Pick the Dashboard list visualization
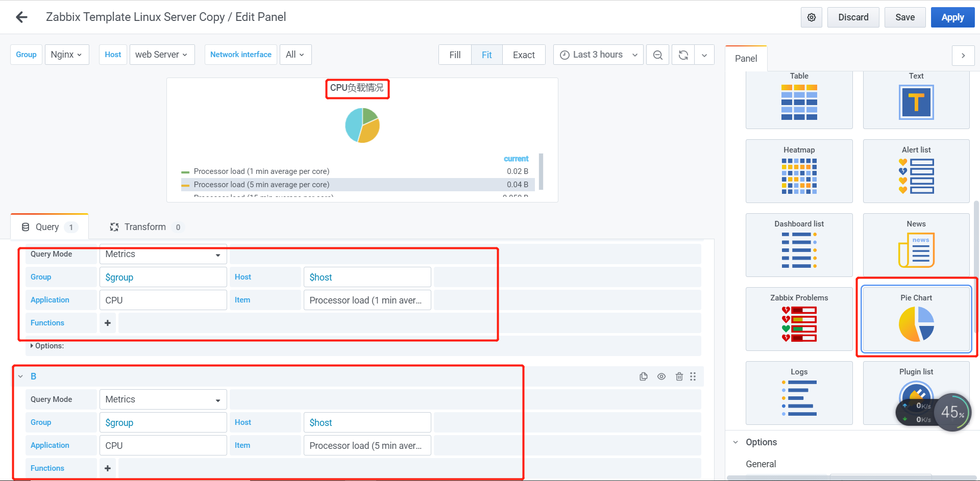 click(x=799, y=245)
